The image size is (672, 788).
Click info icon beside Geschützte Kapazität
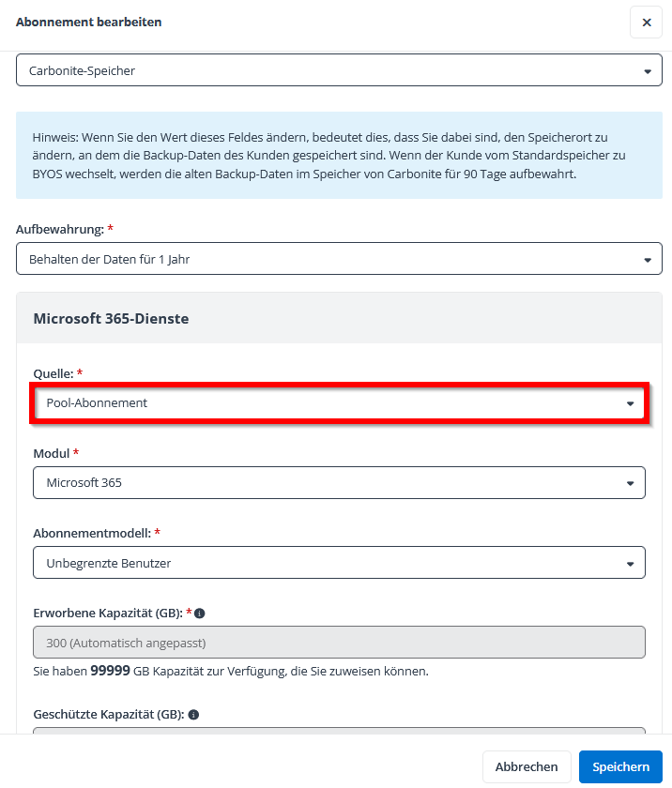tap(193, 715)
